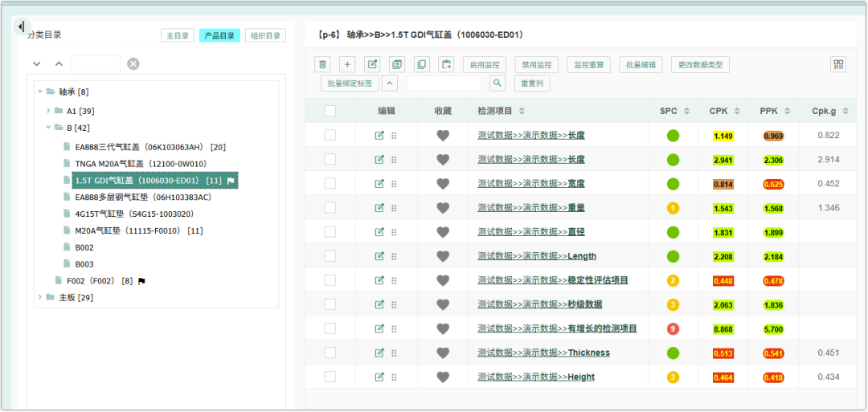Collapse the left sidebar panel arrow
The width and height of the screenshot is (868, 412).
21,26
